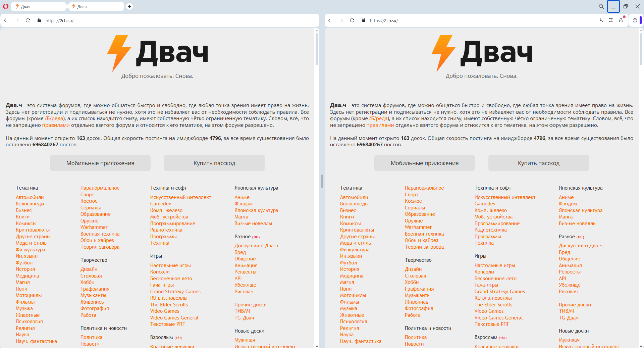
Task: Open a new tab with the plus button
Action: click(x=129, y=6)
